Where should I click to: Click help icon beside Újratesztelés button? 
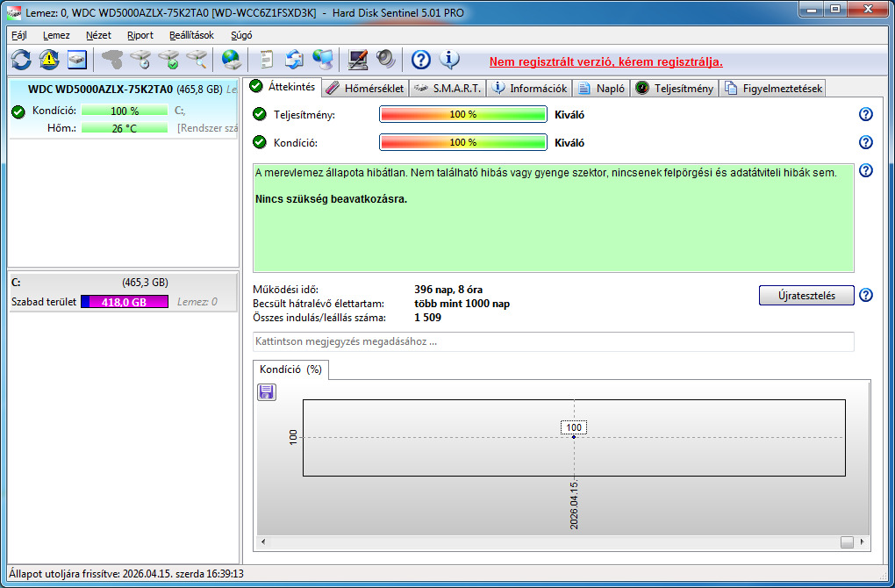point(866,295)
